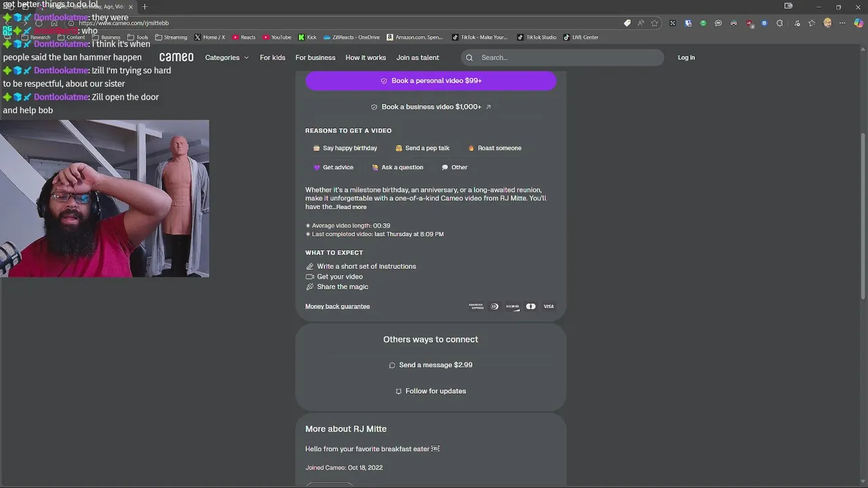The width and height of the screenshot is (868, 488).
Task: Open the green round extension icon
Action: (x=703, y=23)
